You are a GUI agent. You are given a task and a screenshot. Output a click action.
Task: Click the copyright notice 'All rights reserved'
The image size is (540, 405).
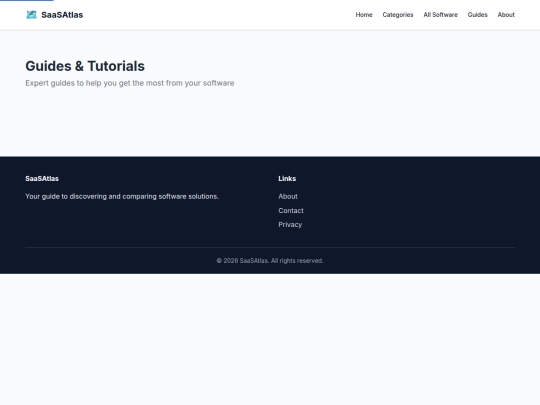point(270,261)
